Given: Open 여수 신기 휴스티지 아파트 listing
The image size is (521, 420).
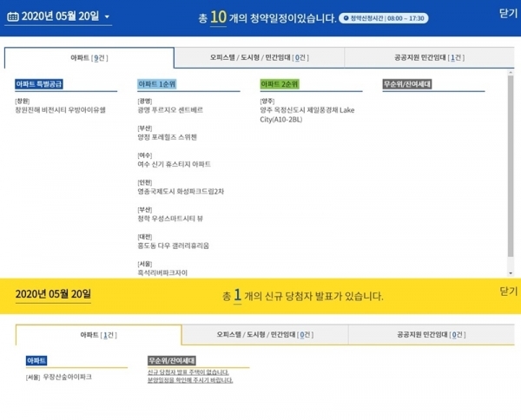Looking at the screenshot, I should pyautogui.click(x=175, y=164).
